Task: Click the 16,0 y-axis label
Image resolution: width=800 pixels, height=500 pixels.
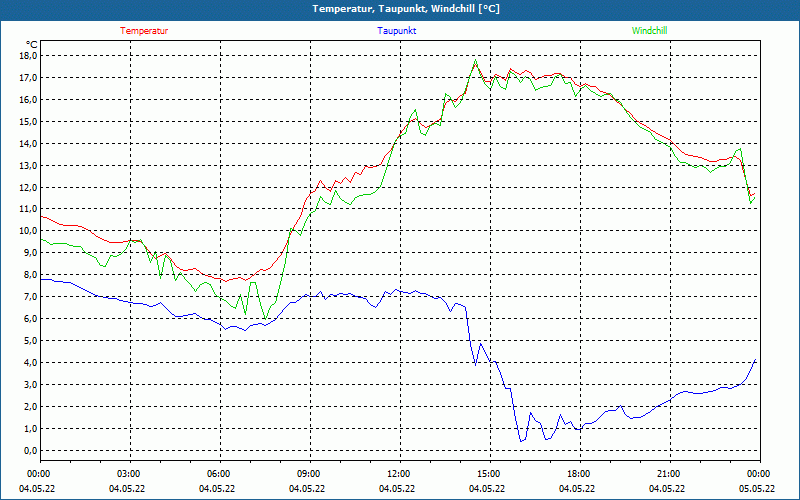Action: pyautogui.click(x=28, y=99)
